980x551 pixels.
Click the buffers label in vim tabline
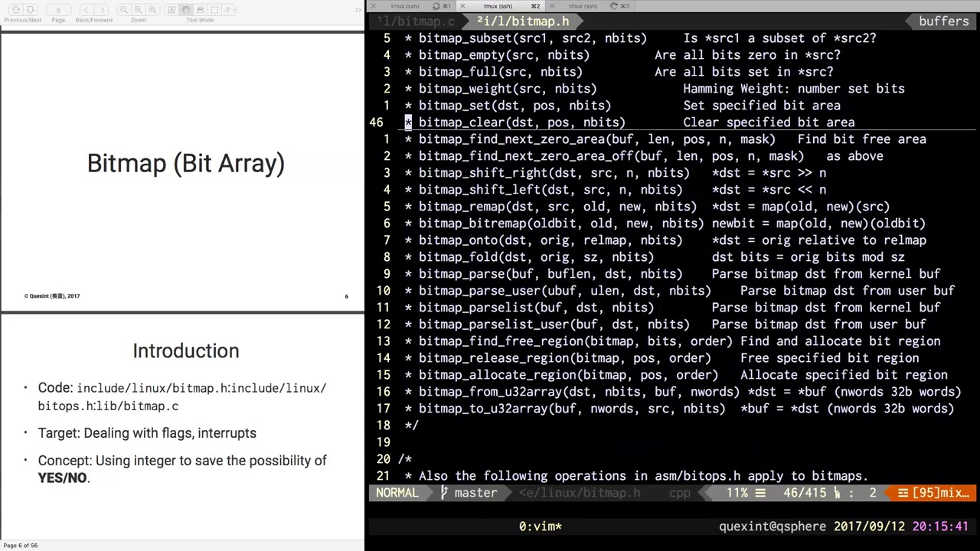click(943, 21)
